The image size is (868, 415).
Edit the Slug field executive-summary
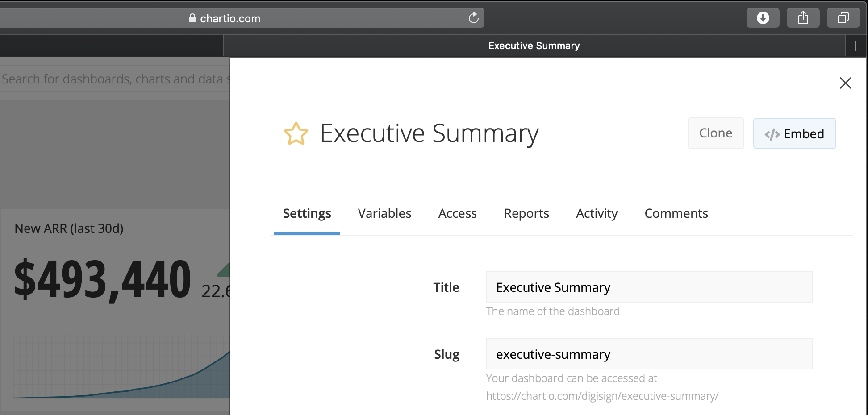click(649, 354)
